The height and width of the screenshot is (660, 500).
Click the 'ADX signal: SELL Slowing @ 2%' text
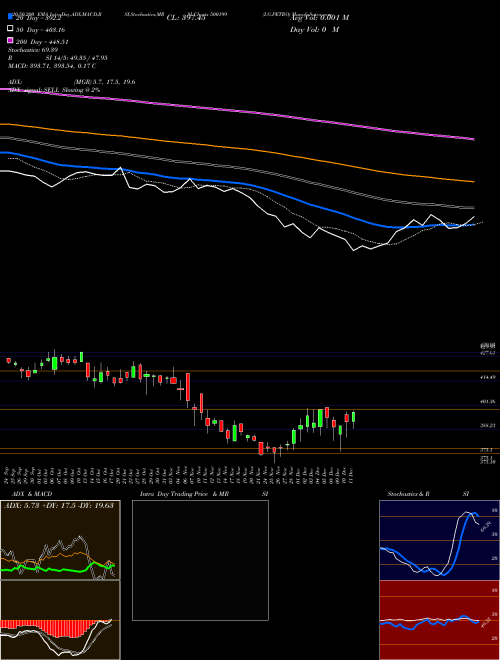54,90
